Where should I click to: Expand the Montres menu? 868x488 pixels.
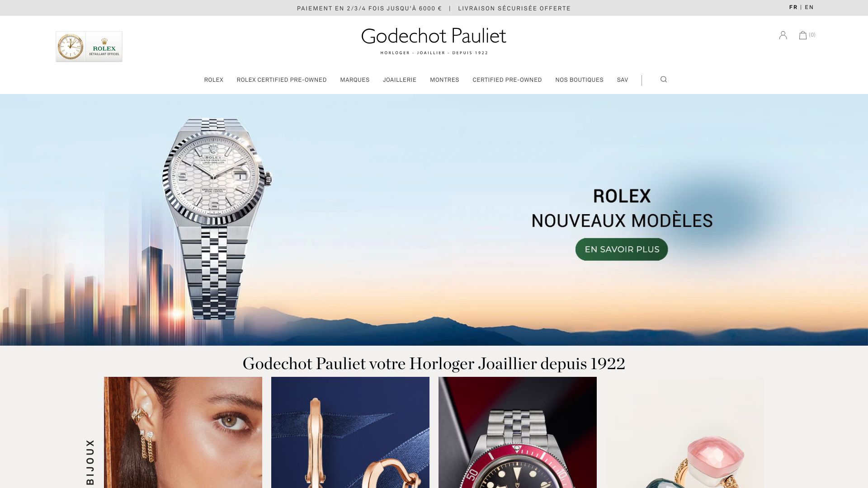click(444, 80)
